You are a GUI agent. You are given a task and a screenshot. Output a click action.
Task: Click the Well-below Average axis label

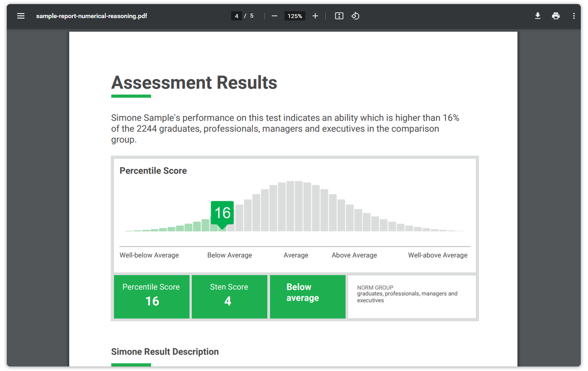click(149, 255)
